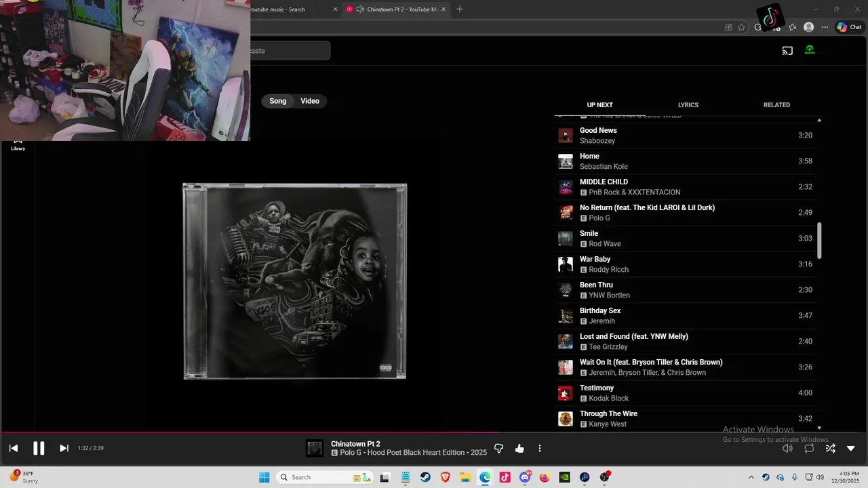Open Brave browser from the taskbar
The image size is (868, 488).
pyautogui.click(x=445, y=477)
